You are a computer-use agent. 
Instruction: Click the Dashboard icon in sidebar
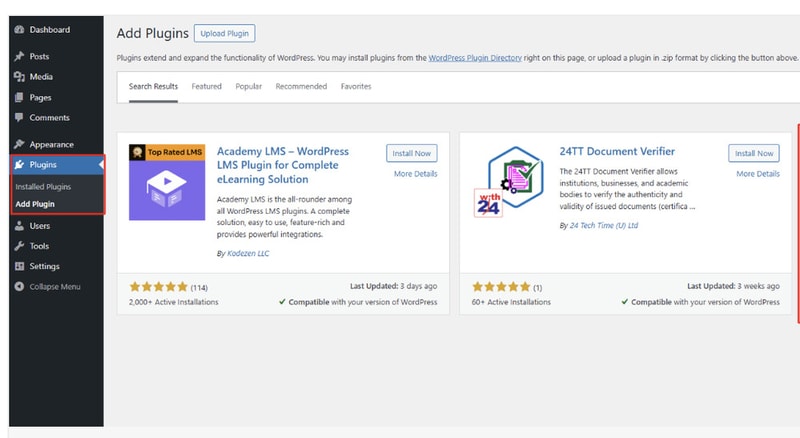[19, 30]
